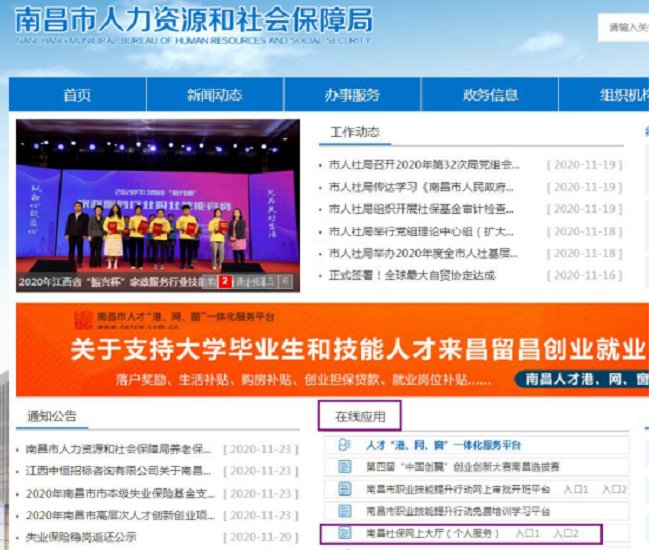Switch to the 工作动态 section tab
649x550 pixels.
[x=355, y=133]
